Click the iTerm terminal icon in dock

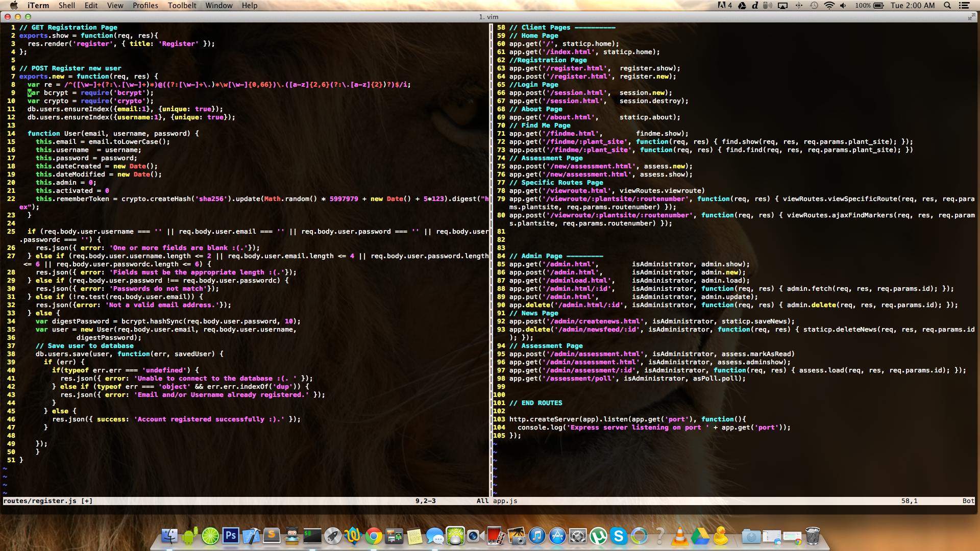(312, 536)
